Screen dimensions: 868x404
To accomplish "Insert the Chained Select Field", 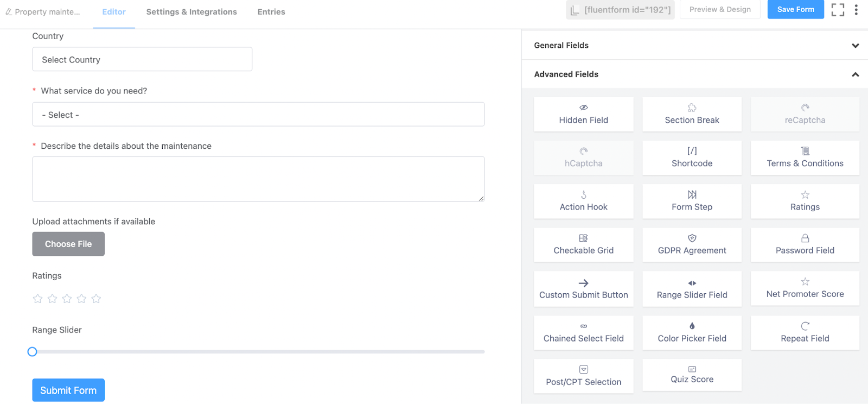I will [x=583, y=333].
